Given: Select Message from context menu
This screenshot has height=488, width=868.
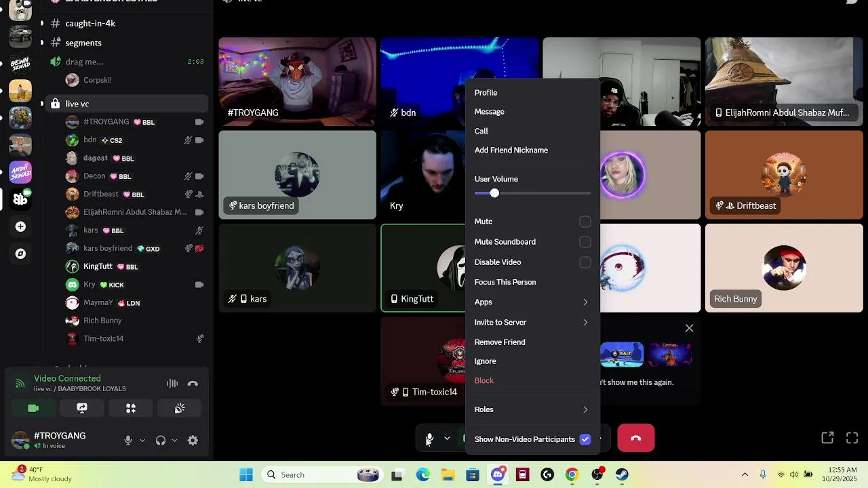Looking at the screenshot, I should pos(532,112).
